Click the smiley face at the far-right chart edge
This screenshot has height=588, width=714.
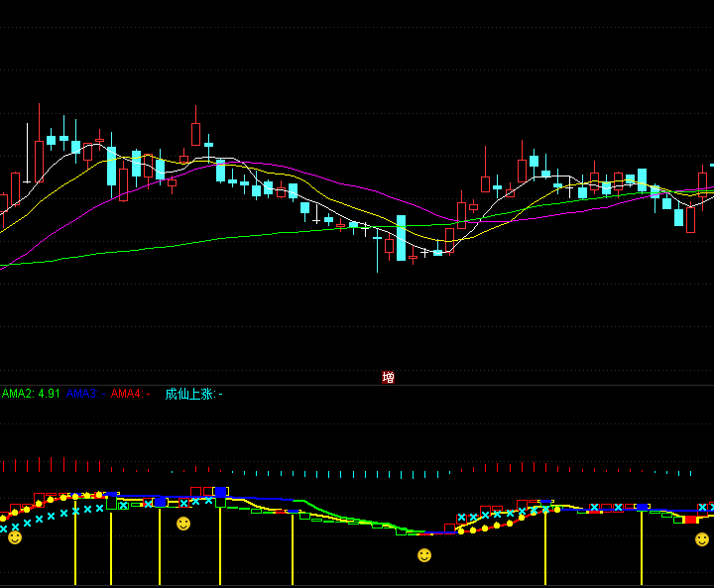[x=702, y=539]
